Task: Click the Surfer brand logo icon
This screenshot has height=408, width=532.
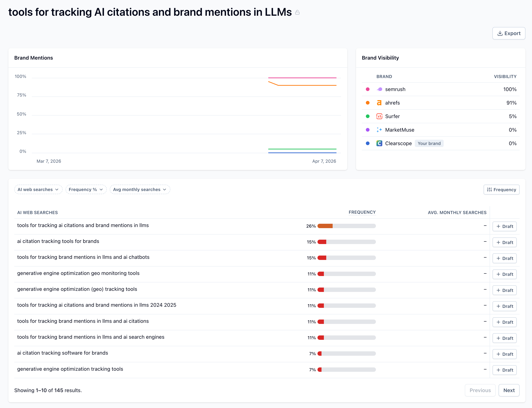Action: [x=379, y=116]
